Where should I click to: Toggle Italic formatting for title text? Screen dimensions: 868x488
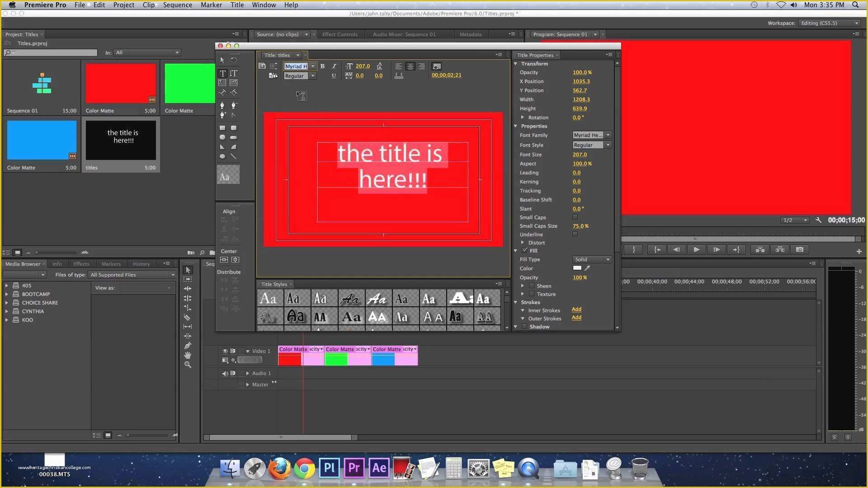coord(332,65)
